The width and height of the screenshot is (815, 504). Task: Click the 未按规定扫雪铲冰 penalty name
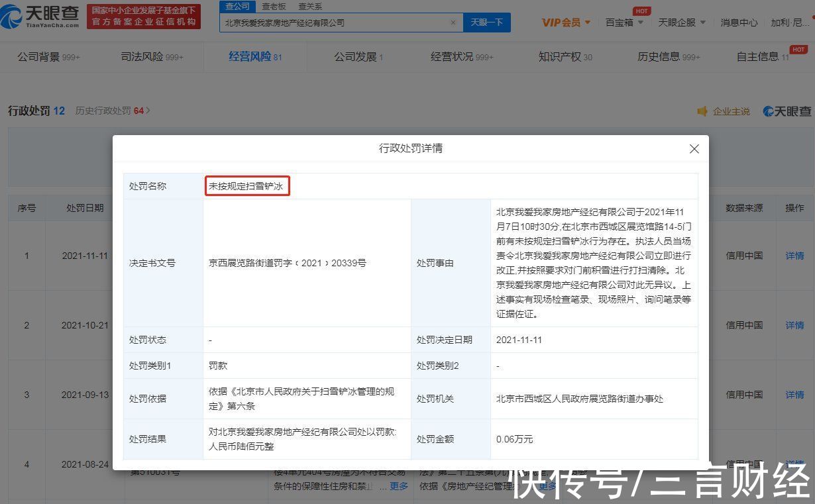pos(246,187)
